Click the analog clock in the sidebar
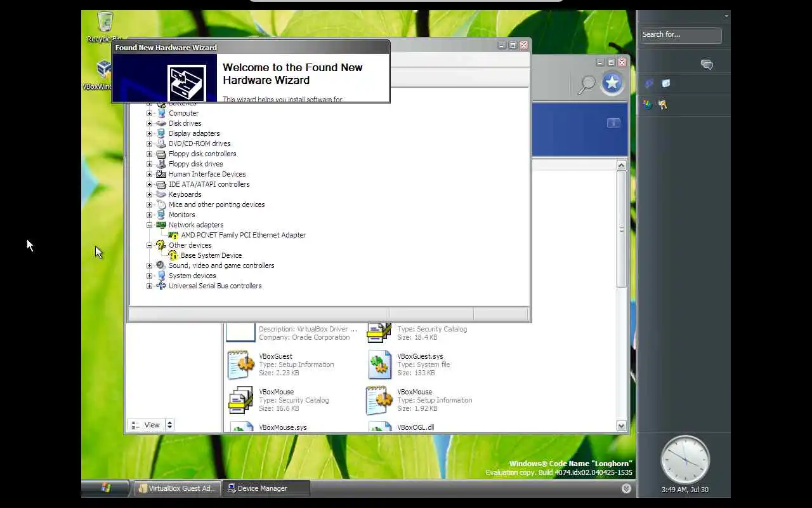 tap(685, 460)
